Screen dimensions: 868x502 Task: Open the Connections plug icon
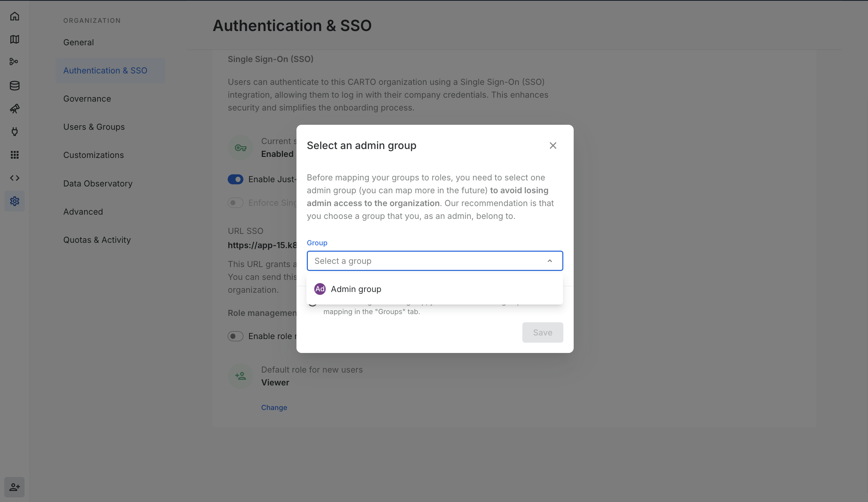(x=15, y=132)
